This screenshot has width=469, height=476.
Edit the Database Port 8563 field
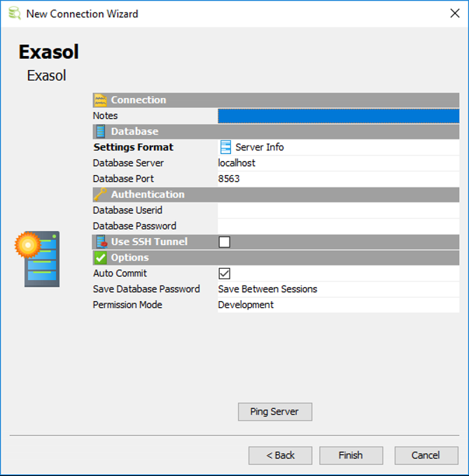coord(338,178)
